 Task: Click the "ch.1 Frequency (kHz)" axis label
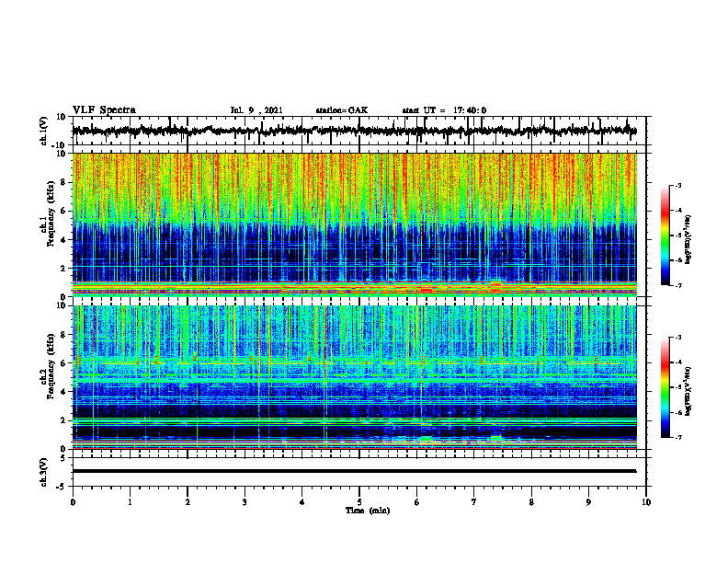point(47,214)
